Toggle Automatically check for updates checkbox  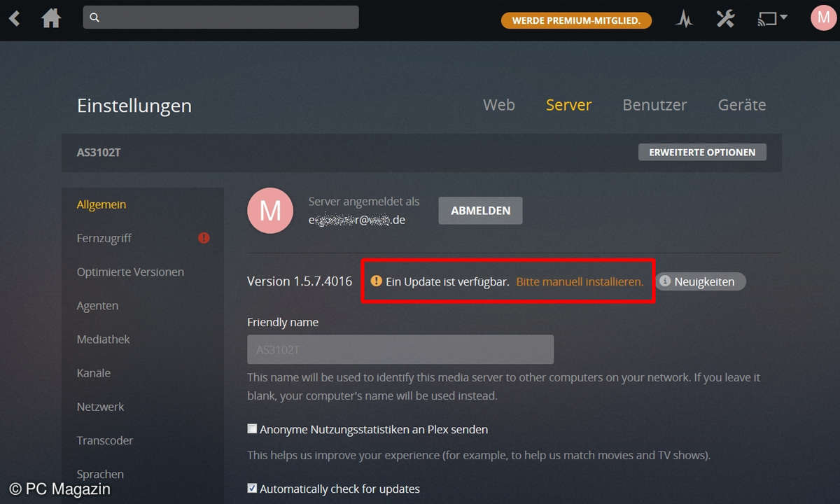pyautogui.click(x=252, y=489)
